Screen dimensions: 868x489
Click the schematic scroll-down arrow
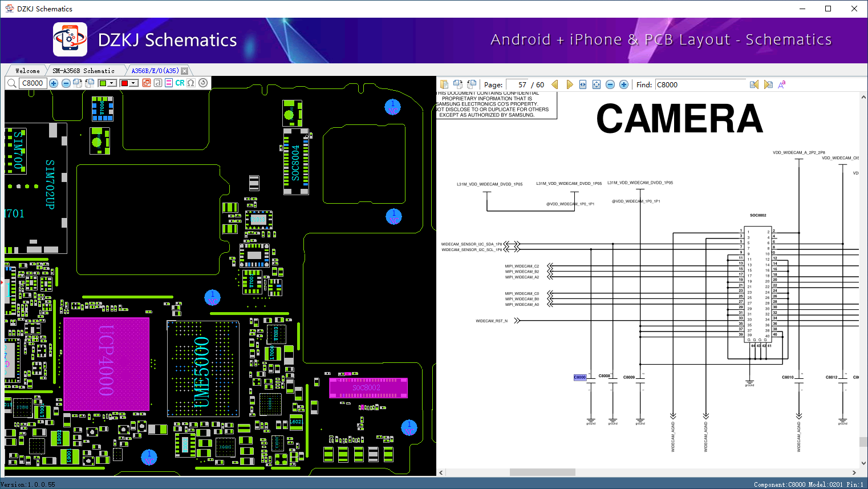[863, 463]
